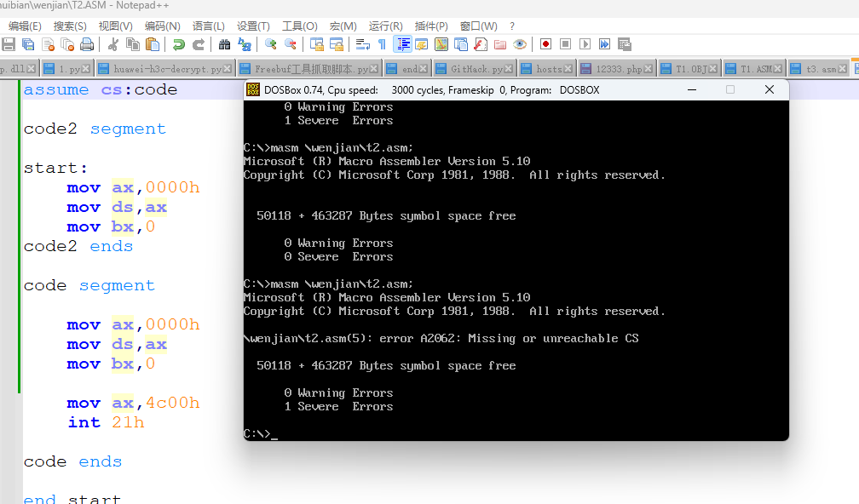Toggle the word wrap toolbar button

[x=362, y=44]
